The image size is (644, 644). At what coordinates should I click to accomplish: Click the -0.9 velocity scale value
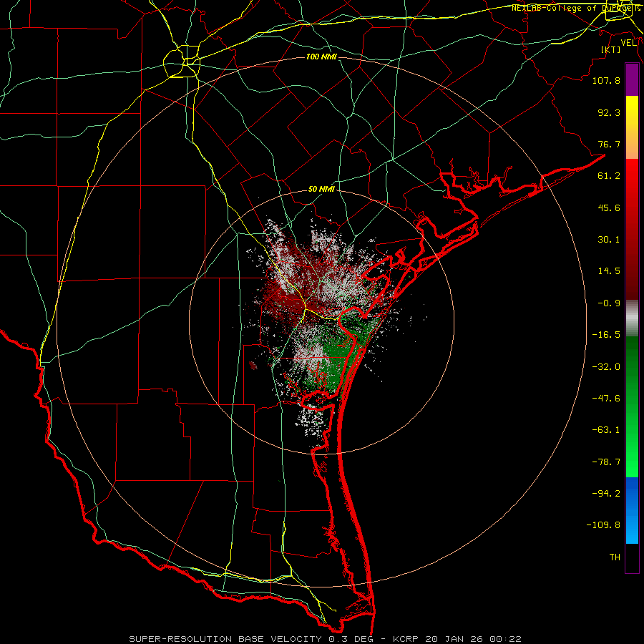(x=609, y=303)
